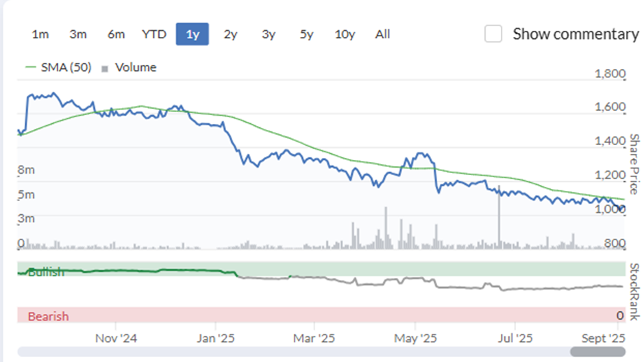Select the 10y time range

[x=345, y=34]
